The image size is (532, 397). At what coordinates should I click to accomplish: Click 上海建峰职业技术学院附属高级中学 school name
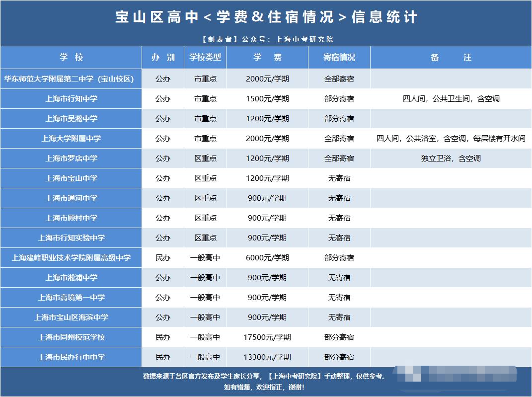[71, 257]
